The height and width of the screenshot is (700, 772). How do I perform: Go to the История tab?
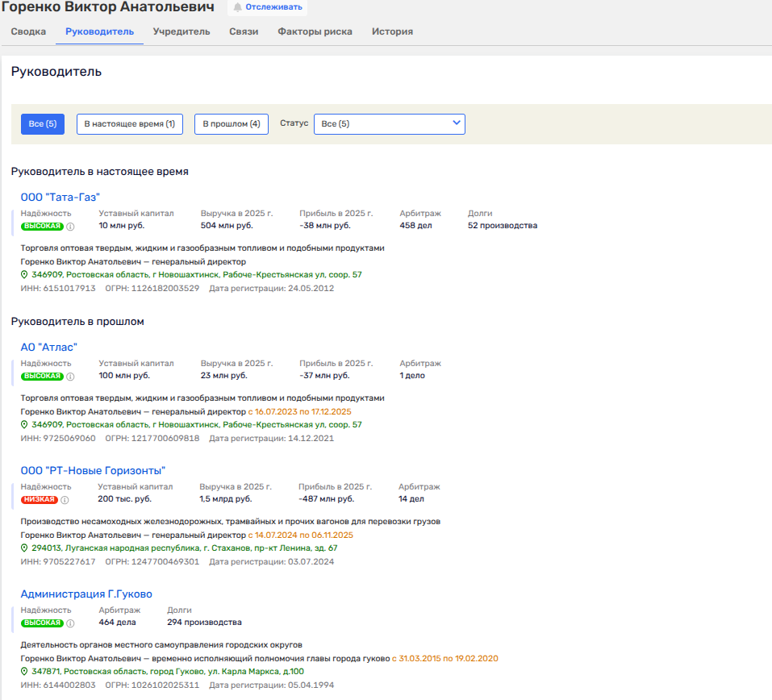(x=392, y=31)
